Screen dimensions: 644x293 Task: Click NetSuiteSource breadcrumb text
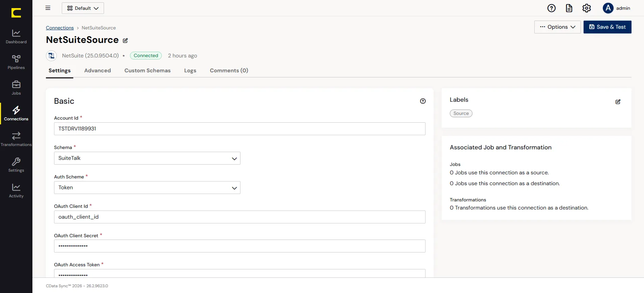99,28
